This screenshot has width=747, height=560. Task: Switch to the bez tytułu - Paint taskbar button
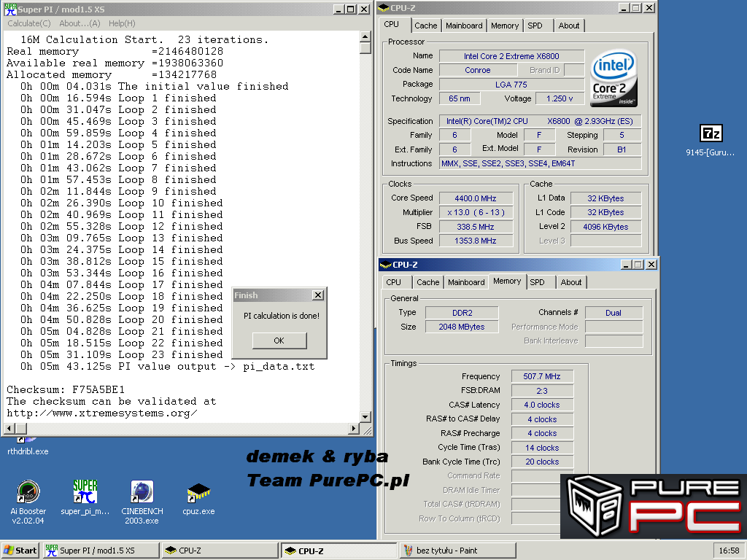[458, 551]
